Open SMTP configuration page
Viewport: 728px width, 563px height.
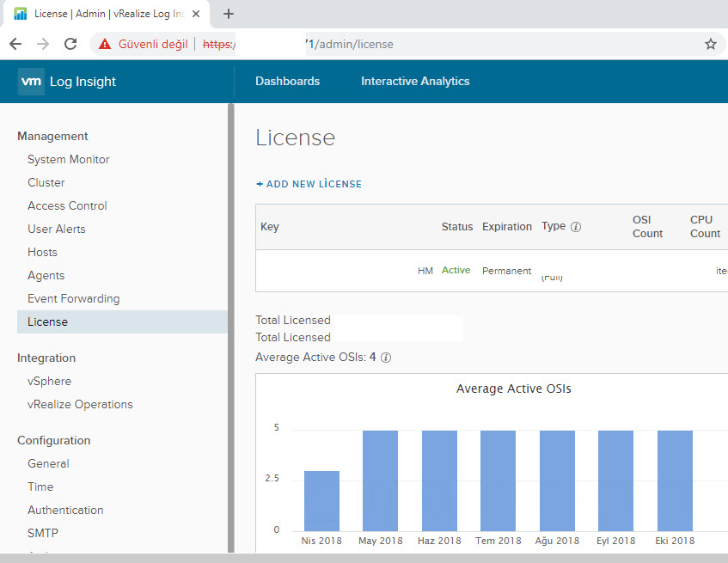tap(43, 533)
